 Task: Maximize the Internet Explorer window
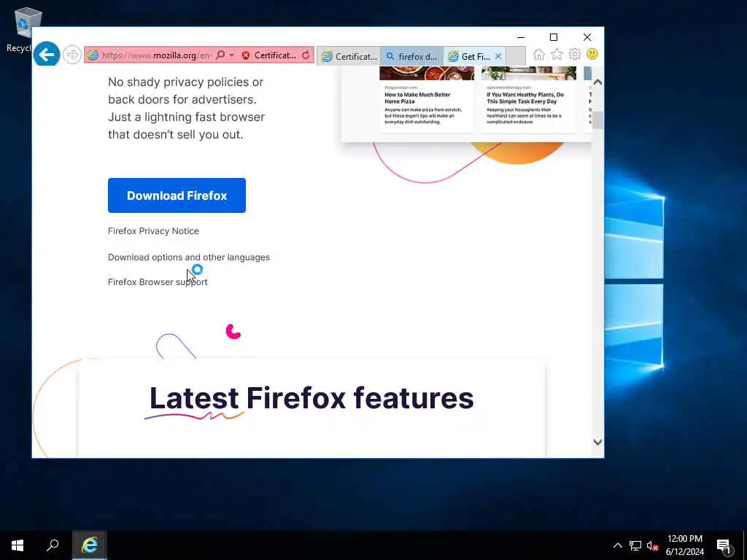click(554, 37)
